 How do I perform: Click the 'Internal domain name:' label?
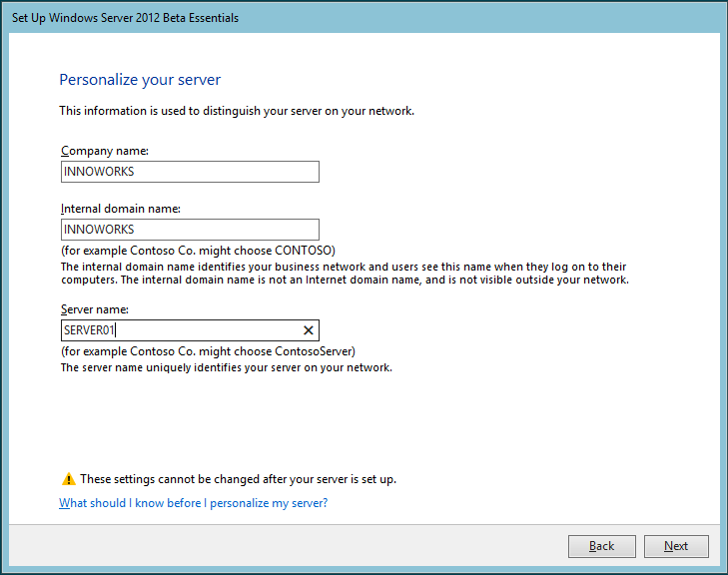coord(121,209)
